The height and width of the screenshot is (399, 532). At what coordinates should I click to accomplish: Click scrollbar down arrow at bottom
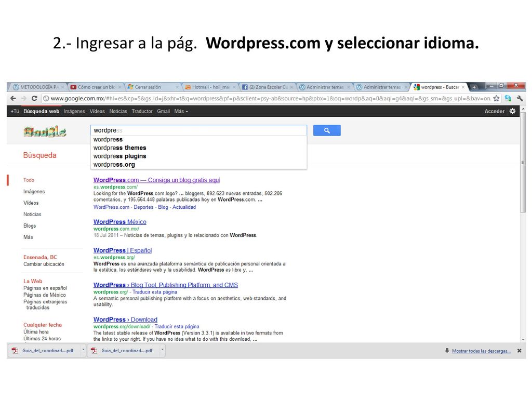click(x=523, y=339)
